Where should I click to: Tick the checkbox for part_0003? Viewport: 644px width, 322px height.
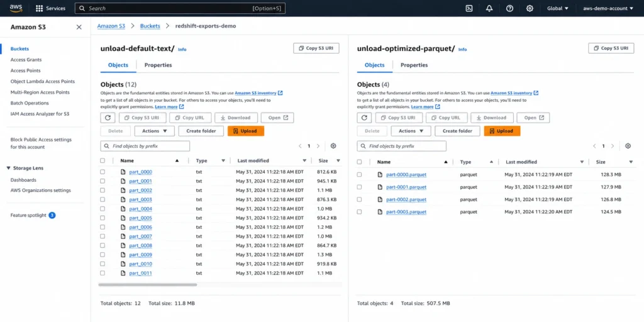click(103, 199)
